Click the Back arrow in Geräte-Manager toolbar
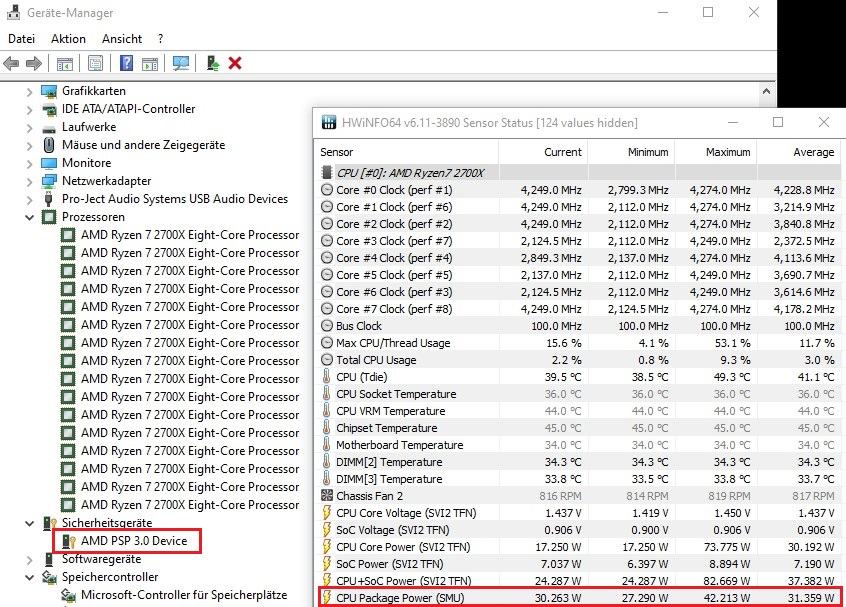The image size is (846, 607). click(11, 64)
